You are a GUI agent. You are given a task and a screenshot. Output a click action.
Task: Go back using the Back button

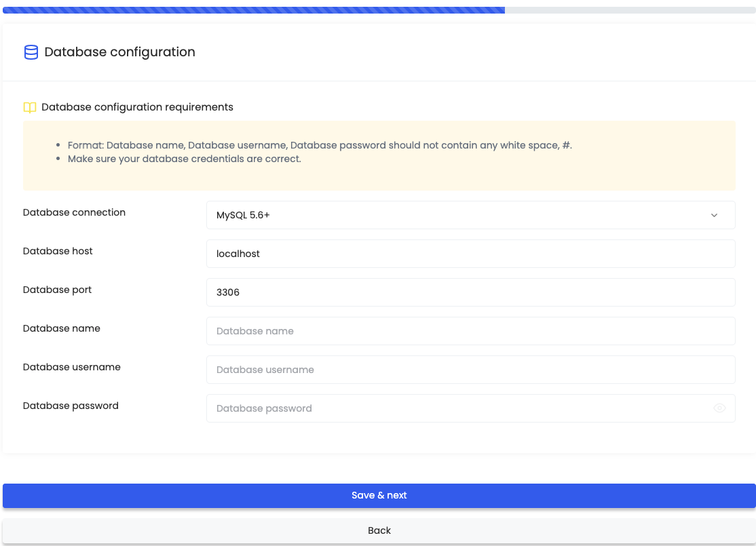click(x=379, y=530)
